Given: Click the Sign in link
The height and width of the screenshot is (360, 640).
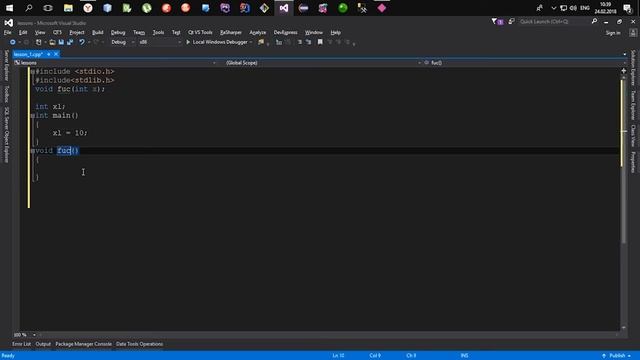Looking at the screenshot, I should pyautogui.click(x=613, y=33).
